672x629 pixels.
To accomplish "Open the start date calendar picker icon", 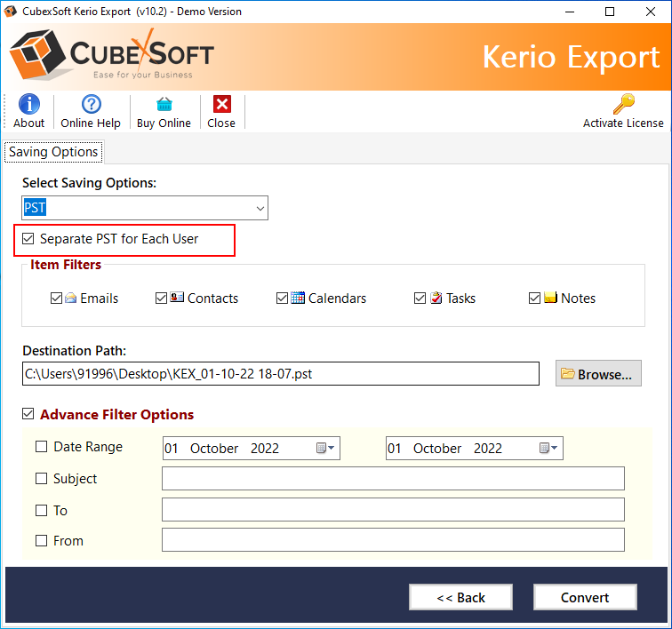I will tap(325, 449).
